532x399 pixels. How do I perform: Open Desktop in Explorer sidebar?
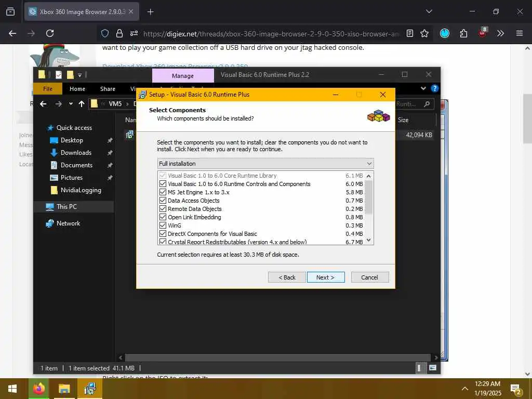72,140
